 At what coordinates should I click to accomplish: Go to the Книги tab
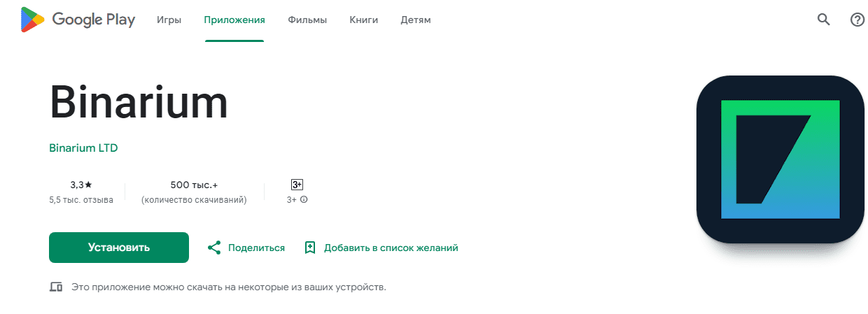pyautogui.click(x=364, y=20)
